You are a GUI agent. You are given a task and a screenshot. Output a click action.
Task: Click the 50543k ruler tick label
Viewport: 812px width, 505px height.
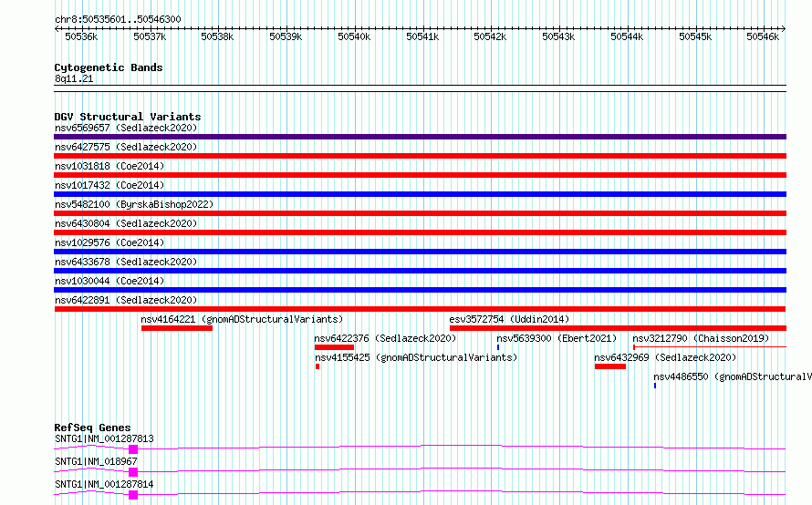[558, 36]
